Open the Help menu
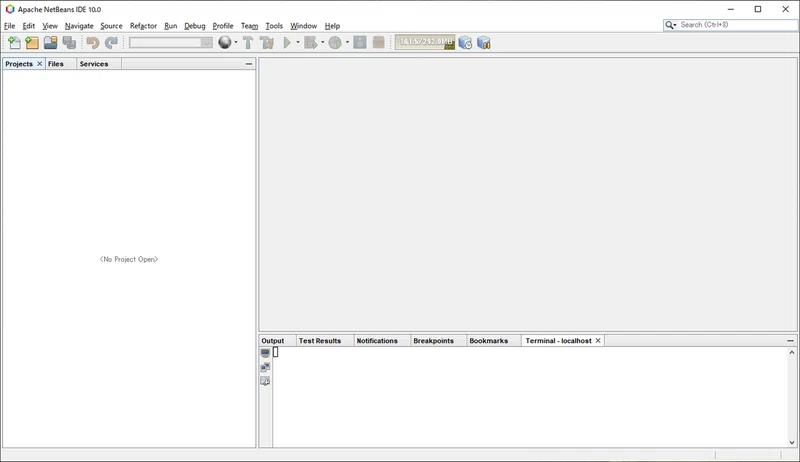 [x=332, y=26]
